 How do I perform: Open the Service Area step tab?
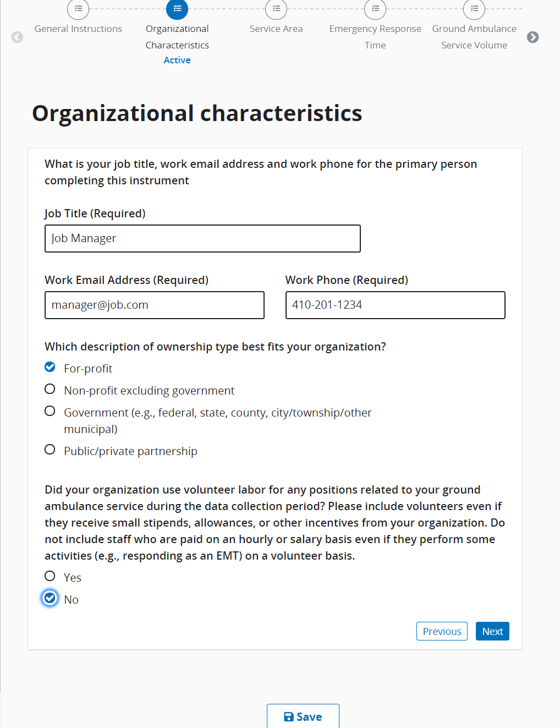coord(276,29)
